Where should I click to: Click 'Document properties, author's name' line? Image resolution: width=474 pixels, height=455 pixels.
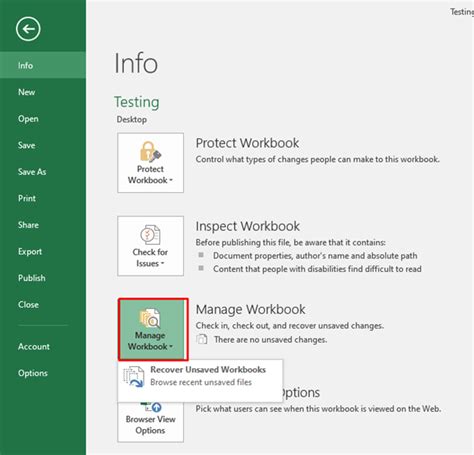315,256
